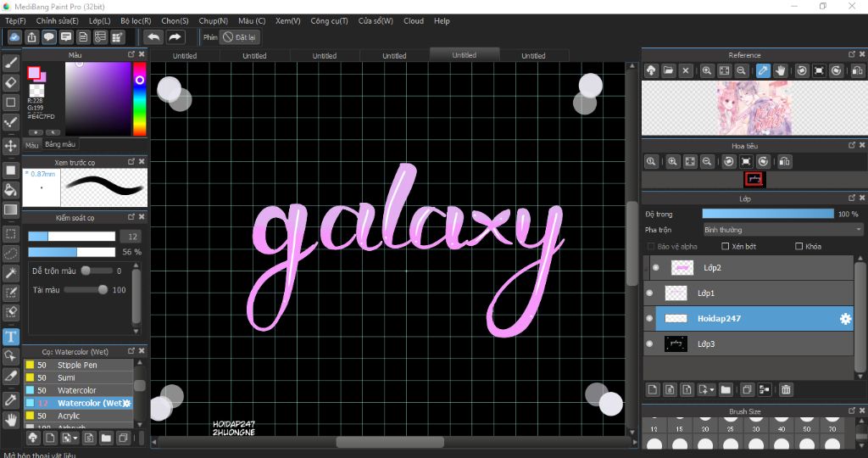Open the Cloud menu
The height and width of the screenshot is (458, 868).
point(414,20)
